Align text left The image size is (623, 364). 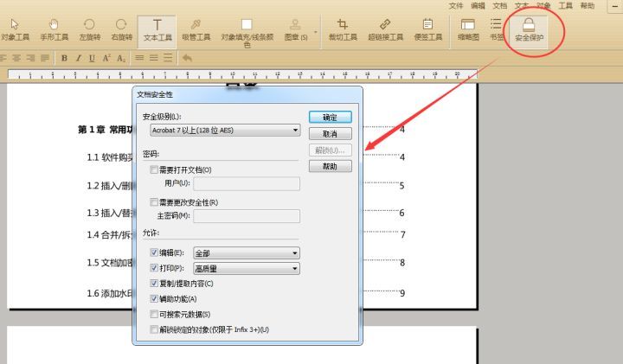coord(3,58)
